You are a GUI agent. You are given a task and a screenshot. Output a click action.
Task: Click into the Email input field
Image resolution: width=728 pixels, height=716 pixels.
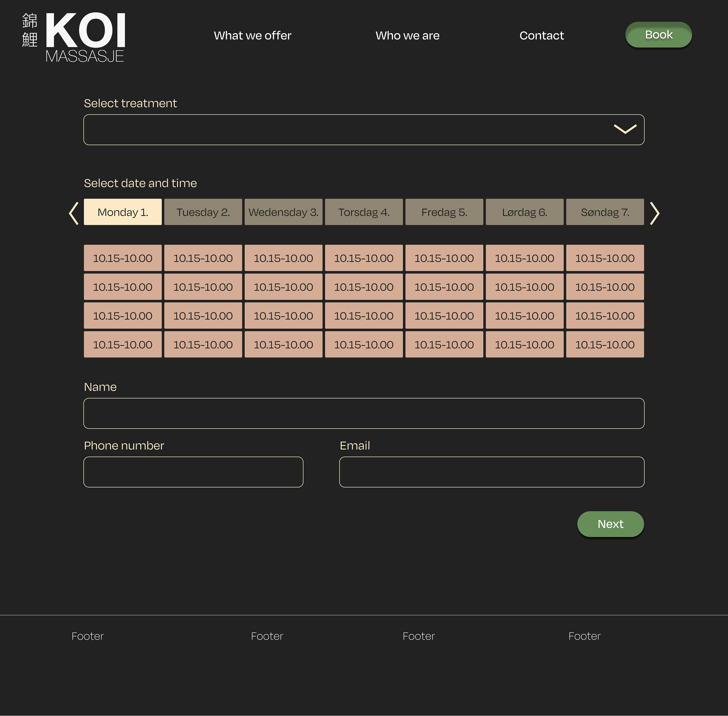click(x=492, y=472)
